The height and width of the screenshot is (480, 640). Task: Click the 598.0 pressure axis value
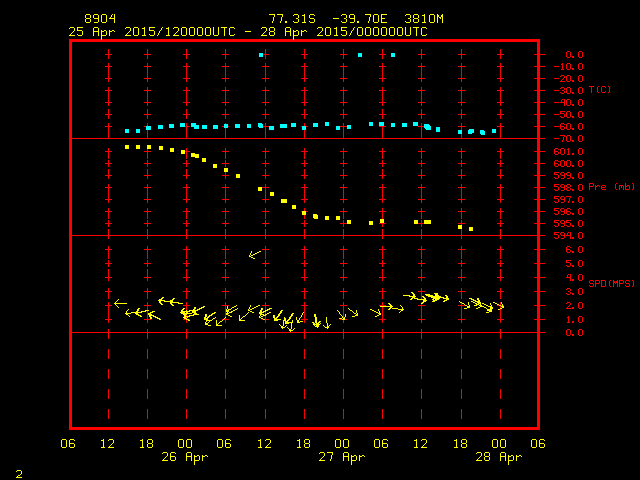pyautogui.click(x=569, y=188)
